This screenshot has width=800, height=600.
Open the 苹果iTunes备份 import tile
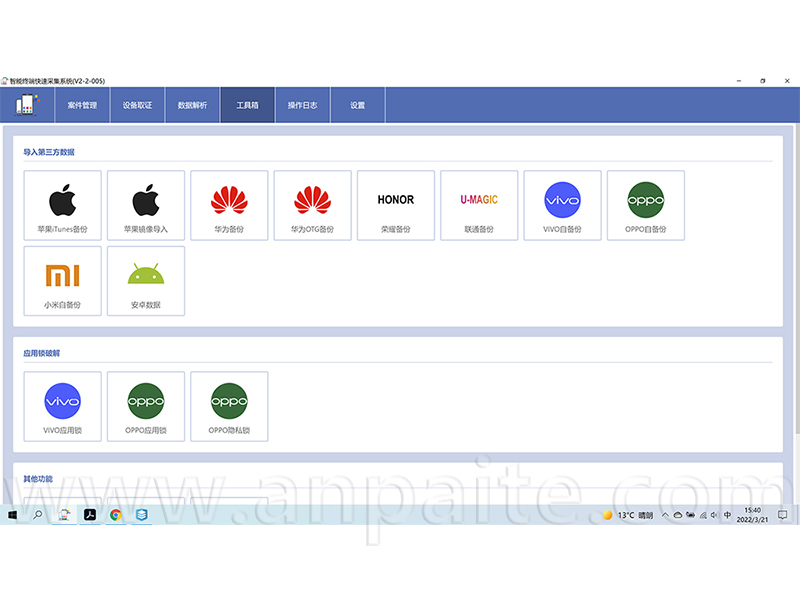63,205
